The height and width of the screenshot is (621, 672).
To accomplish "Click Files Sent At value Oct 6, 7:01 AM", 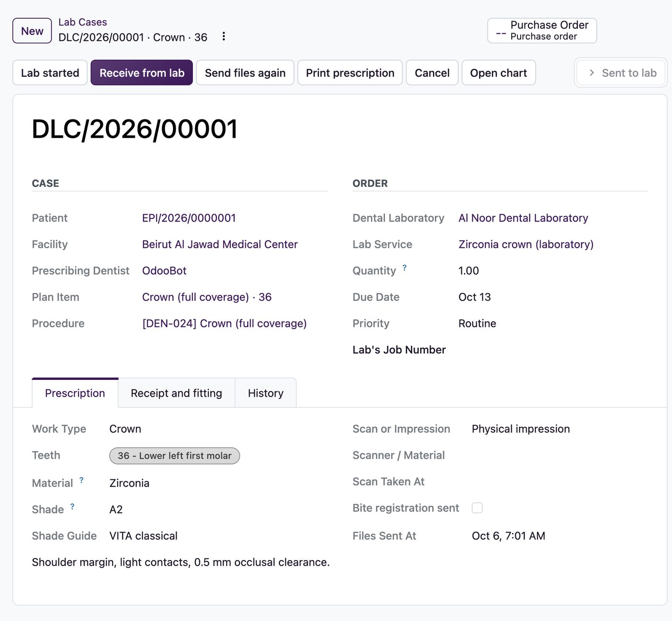I will (508, 536).
